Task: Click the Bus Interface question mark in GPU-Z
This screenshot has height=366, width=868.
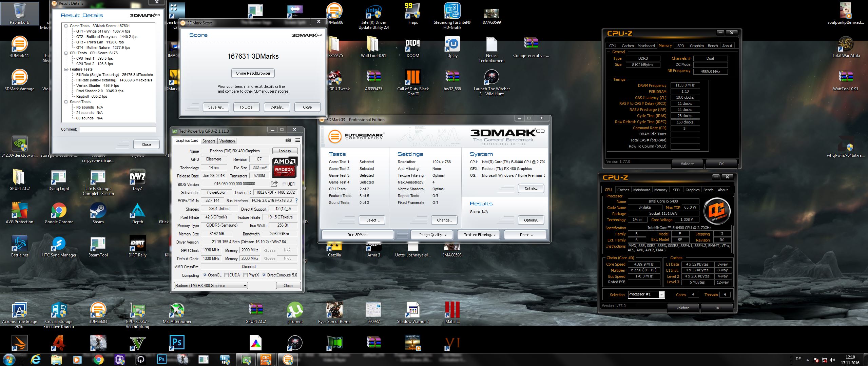Action: (x=296, y=200)
